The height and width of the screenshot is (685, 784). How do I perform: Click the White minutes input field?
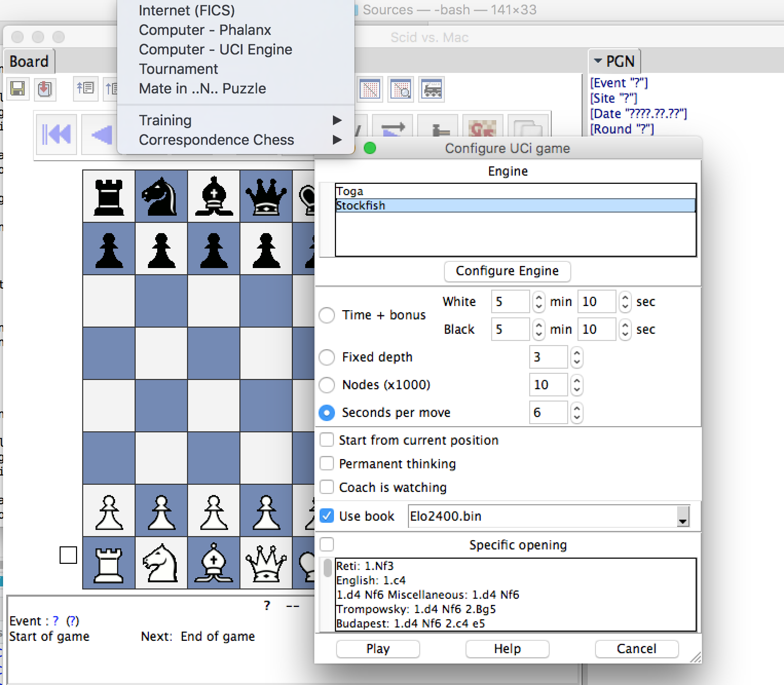point(510,302)
